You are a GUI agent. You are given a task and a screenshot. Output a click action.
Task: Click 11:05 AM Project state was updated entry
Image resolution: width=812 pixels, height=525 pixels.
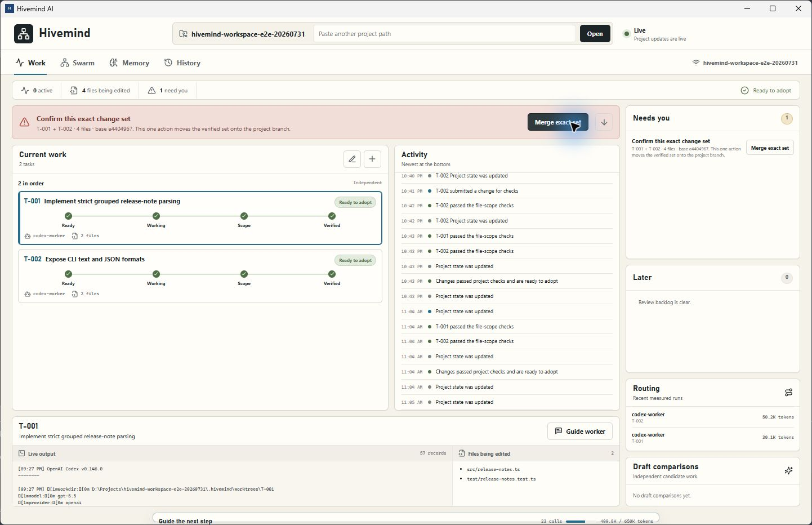(x=507, y=402)
